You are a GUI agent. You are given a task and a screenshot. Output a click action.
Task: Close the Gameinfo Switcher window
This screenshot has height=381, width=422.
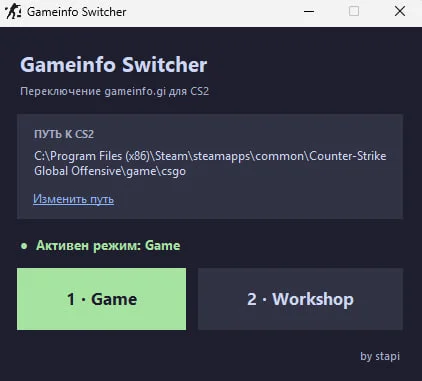point(400,12)
